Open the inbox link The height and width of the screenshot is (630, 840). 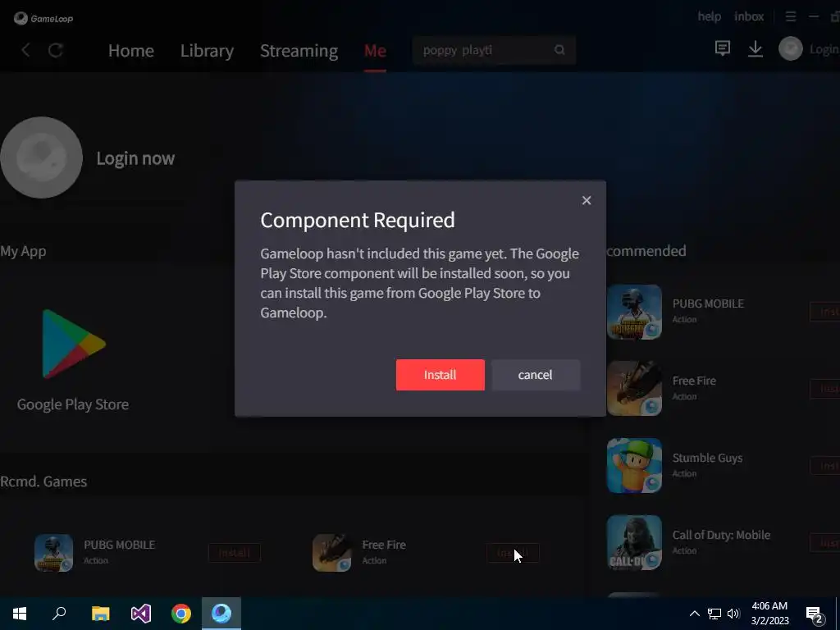(x=749, y=16)
